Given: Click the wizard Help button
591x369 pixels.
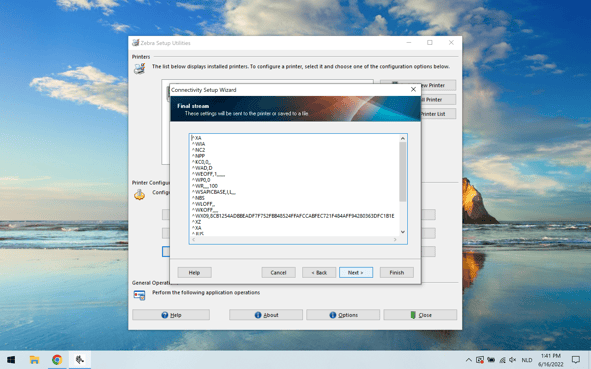Looking at the screenshot, I should (194, 273).
